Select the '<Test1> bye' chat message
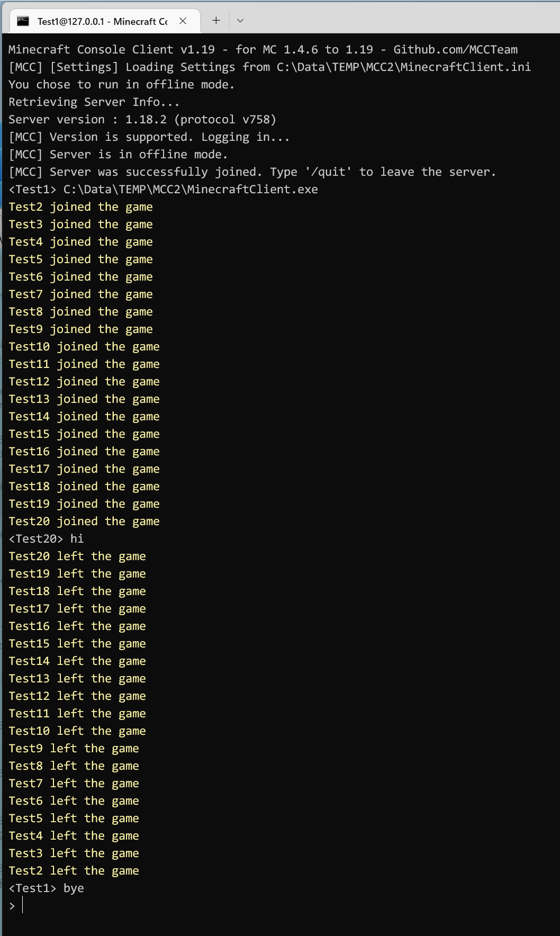 click(x=45, y=888)
